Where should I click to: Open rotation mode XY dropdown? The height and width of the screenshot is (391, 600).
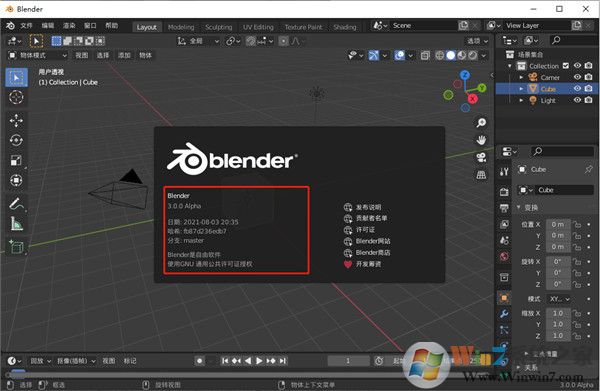[560, 299]
